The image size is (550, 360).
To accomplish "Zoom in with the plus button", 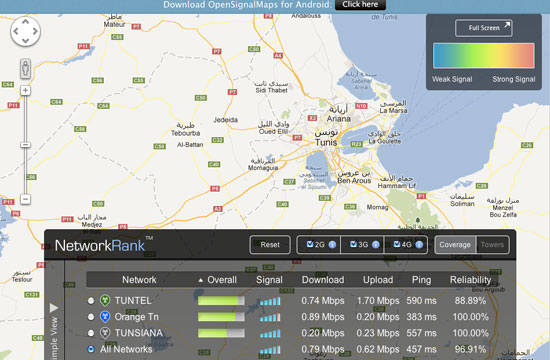I will click(25, 91).
